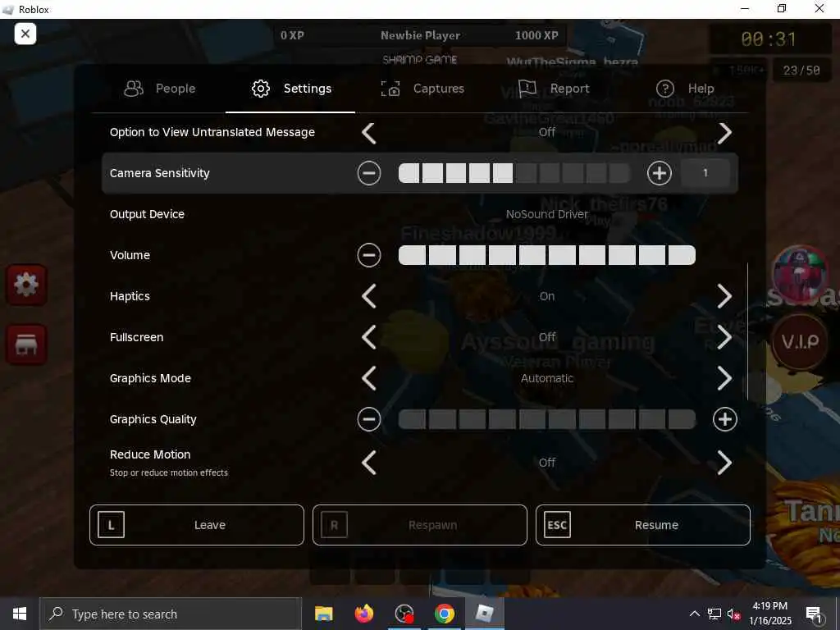Decrease Volume with minus icon
Viewport: 840px width, 630px height.
368,255
